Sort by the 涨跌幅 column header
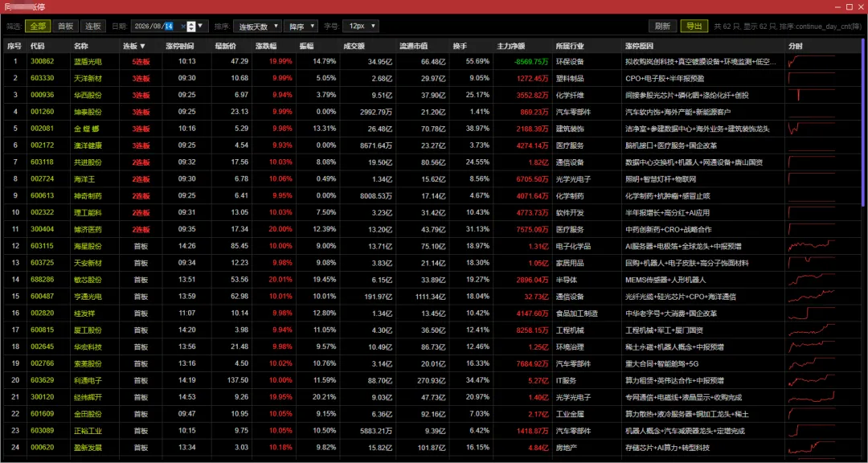Viewport: 868px width, 463px height. coord(265,46)
